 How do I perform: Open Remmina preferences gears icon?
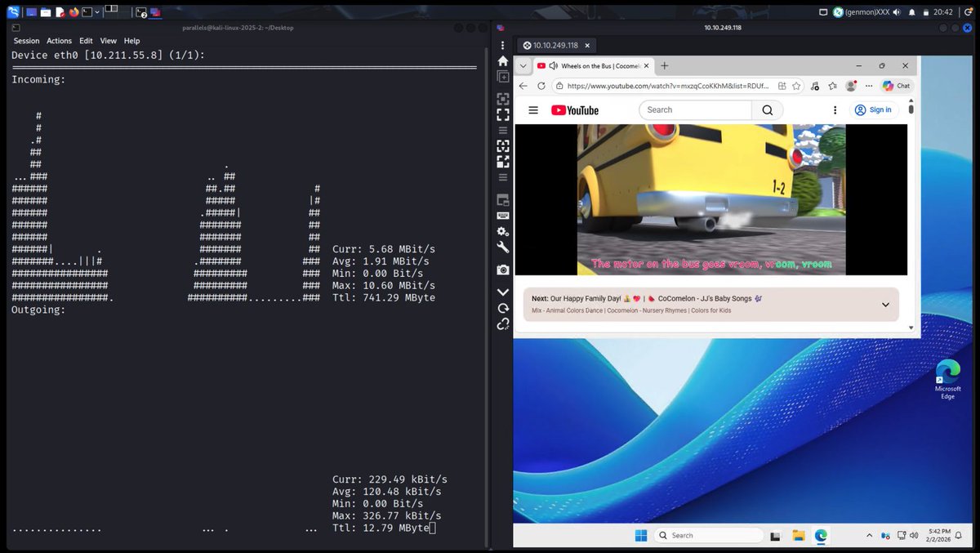coord(503,231)
